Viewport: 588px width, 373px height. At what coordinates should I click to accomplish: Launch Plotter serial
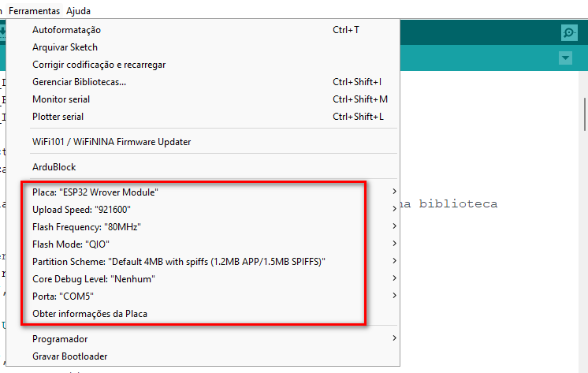coord(203,117)
